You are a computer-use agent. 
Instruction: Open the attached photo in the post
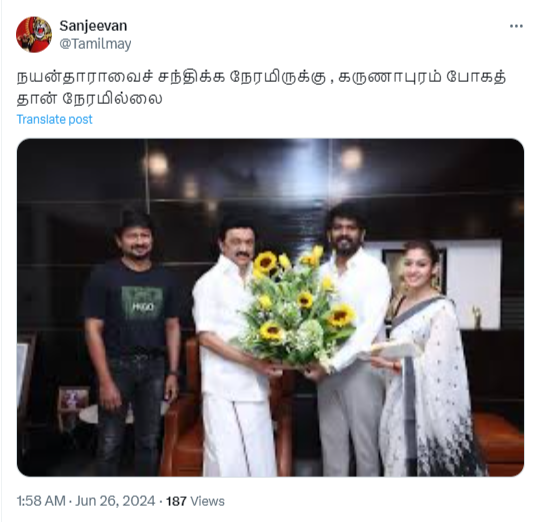coord(270,307)
